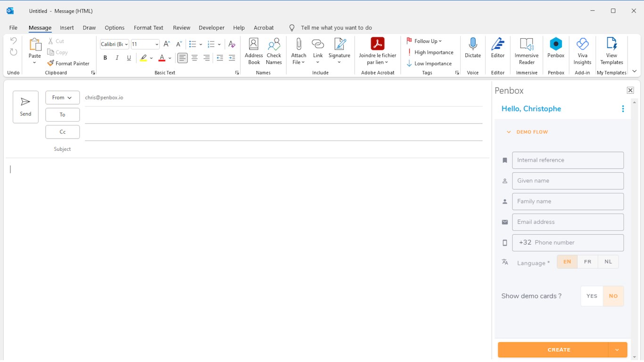
Task: Open the Editor tool
Action: 498,48
